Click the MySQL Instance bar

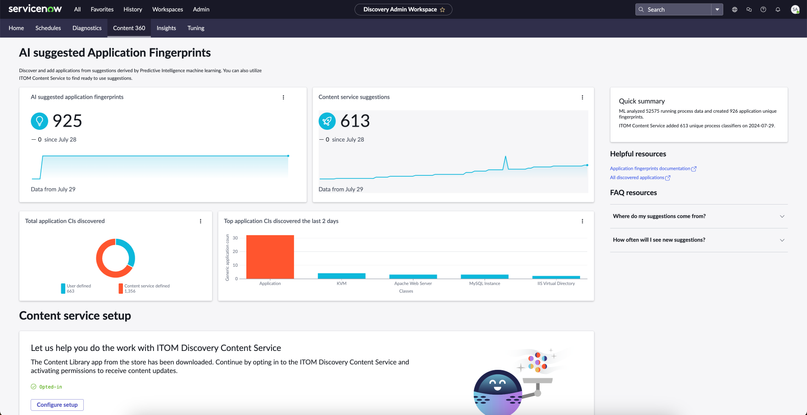click(485, 276)
